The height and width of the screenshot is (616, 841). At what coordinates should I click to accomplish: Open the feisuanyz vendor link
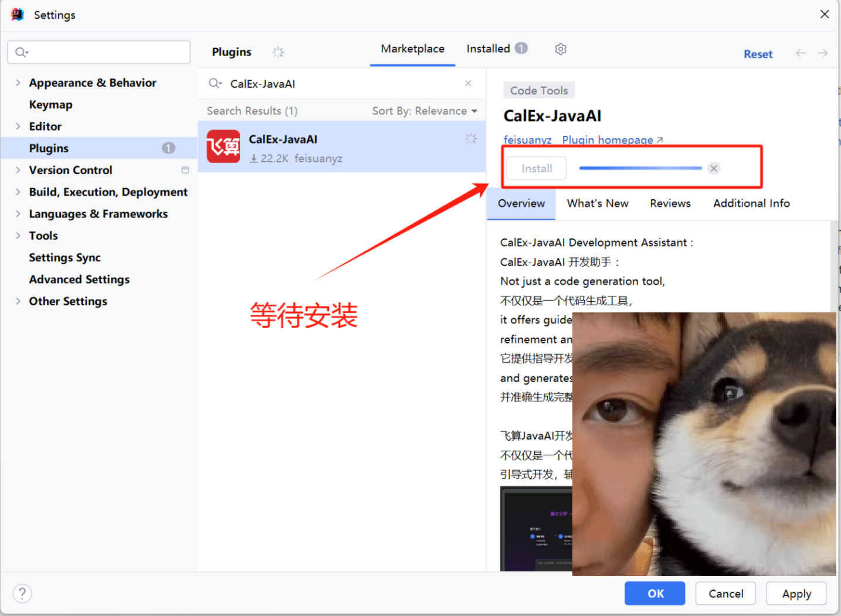tap(527, 140)
